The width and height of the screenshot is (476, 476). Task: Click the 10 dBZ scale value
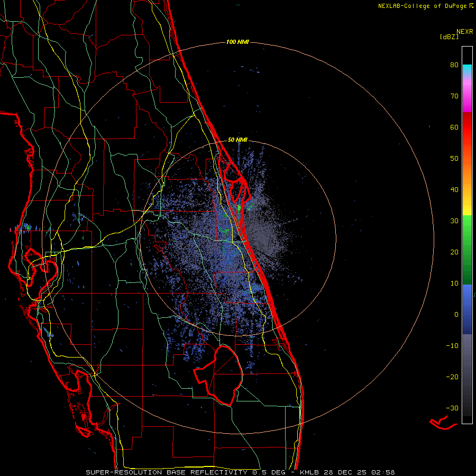[454, 283]
